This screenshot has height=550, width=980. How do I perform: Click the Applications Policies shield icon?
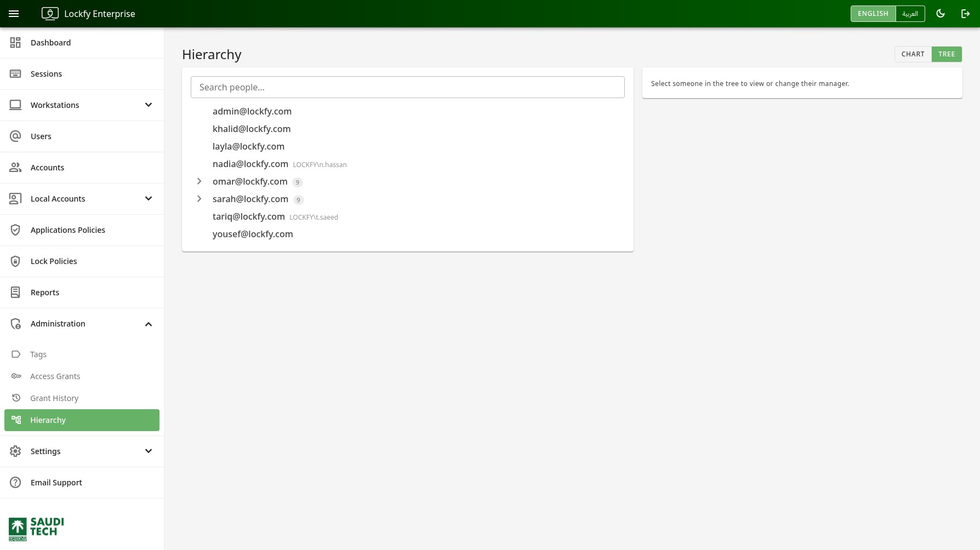pyautogui.click(x=15, y=230)
